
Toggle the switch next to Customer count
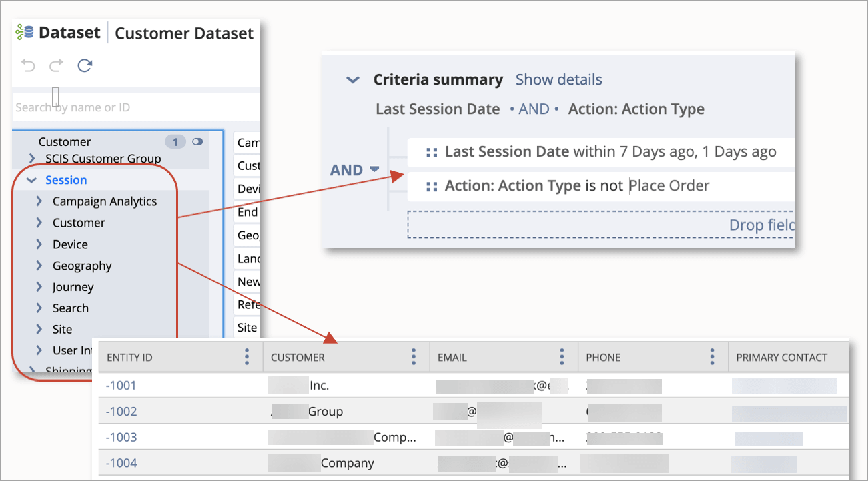197,141
